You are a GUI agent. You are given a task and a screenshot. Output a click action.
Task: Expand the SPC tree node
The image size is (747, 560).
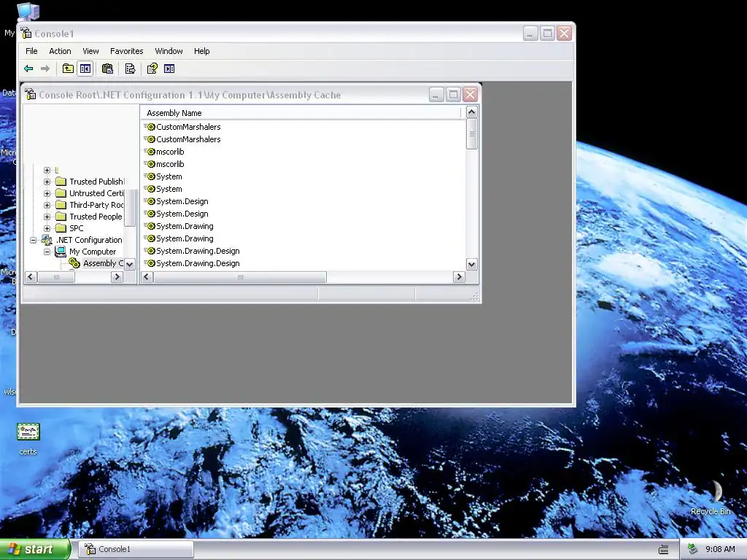click(47, 228)
